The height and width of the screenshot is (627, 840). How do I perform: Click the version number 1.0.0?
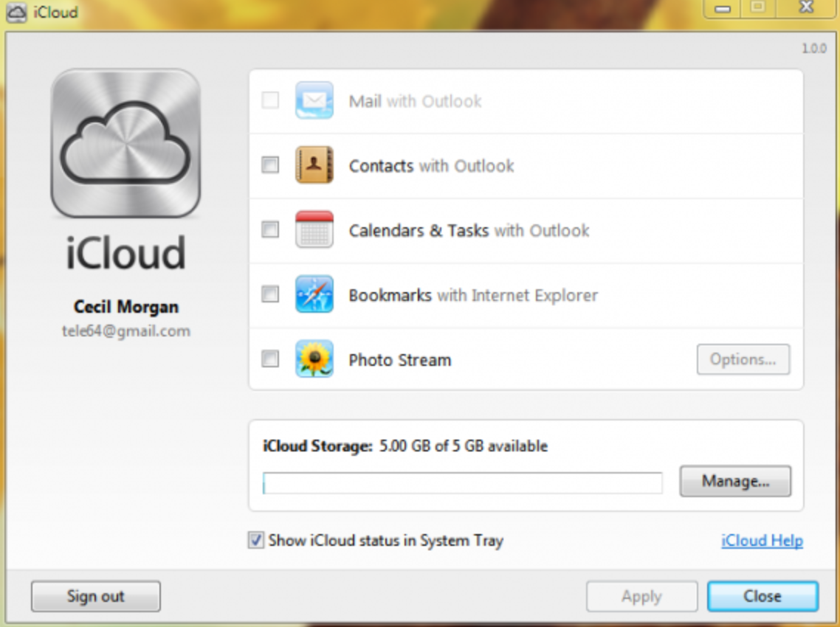[x=813, y=48]
